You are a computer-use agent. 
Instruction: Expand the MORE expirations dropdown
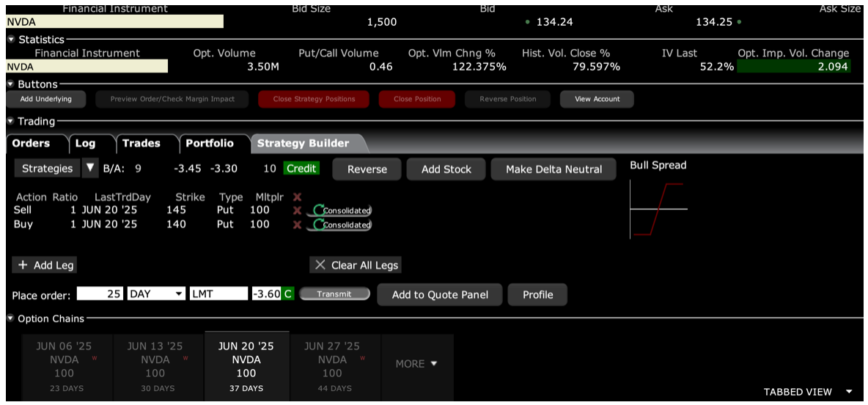tap(416, 364)
